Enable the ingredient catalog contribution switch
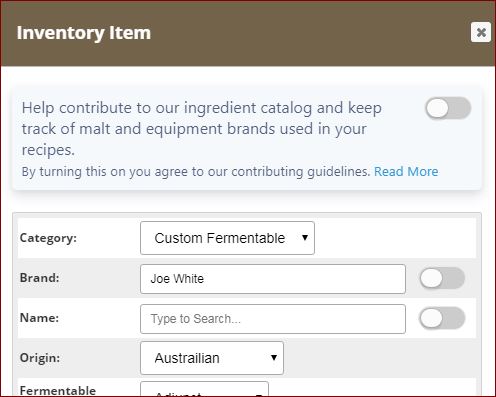 (448, 108)
